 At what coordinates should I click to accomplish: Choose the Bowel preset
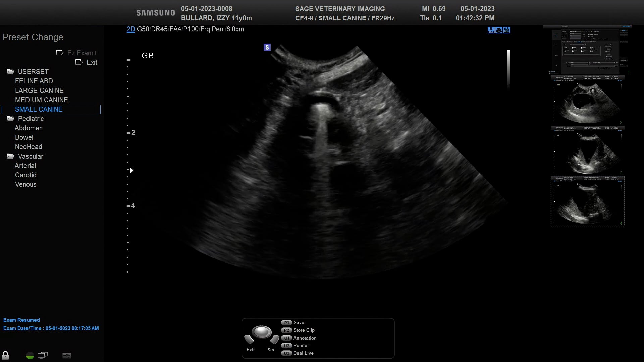[24, 137]
